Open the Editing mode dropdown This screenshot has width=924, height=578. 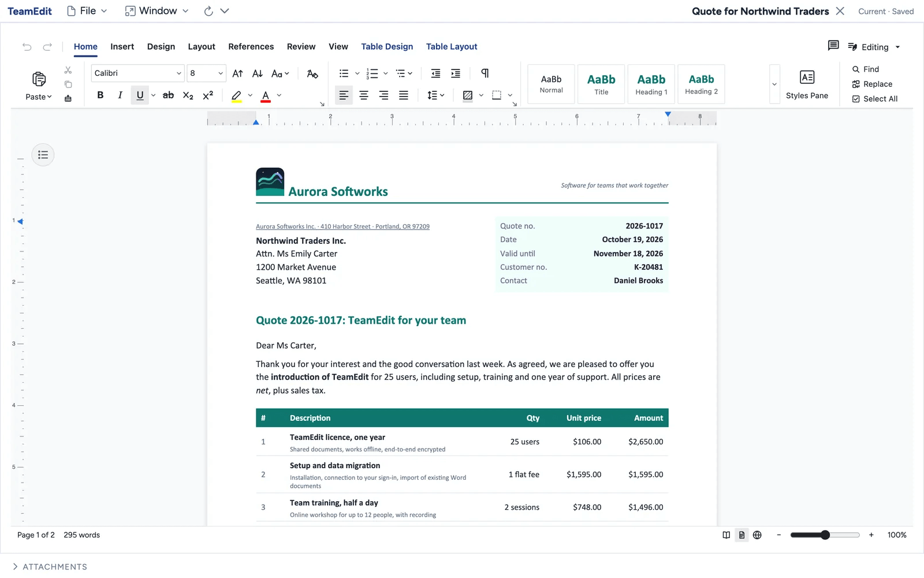(x=874, y=47)
